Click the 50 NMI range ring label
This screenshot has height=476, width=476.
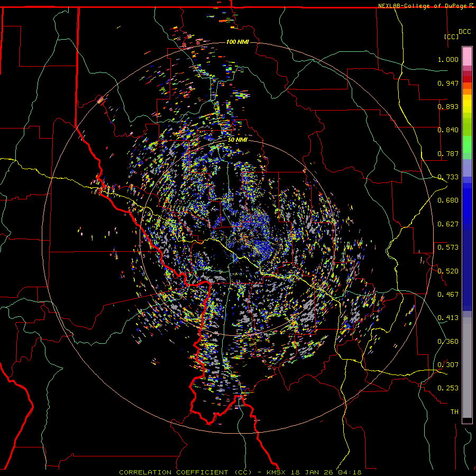coord(237,140)
